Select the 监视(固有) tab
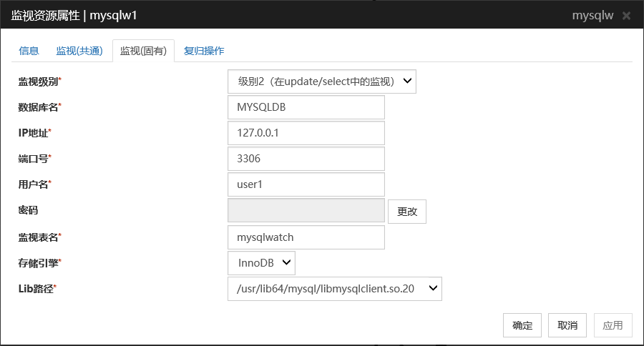Image resolution: width=644 pixels, height=346 pixels. tap(143, 51)
